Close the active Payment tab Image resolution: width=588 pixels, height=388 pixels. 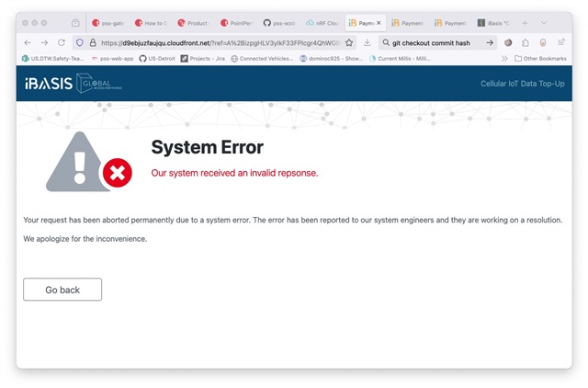click(x=379, y=23)
